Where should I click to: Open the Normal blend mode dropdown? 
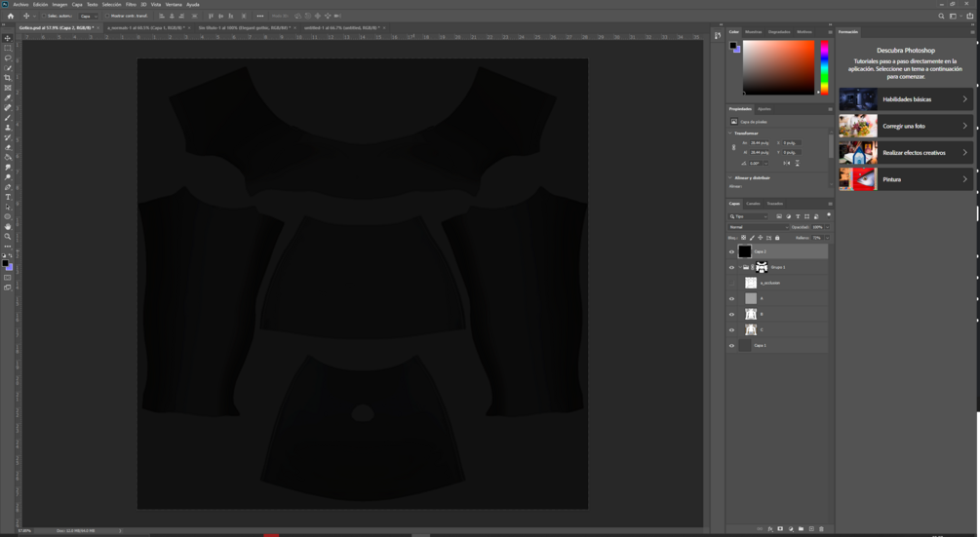[758, 227]
